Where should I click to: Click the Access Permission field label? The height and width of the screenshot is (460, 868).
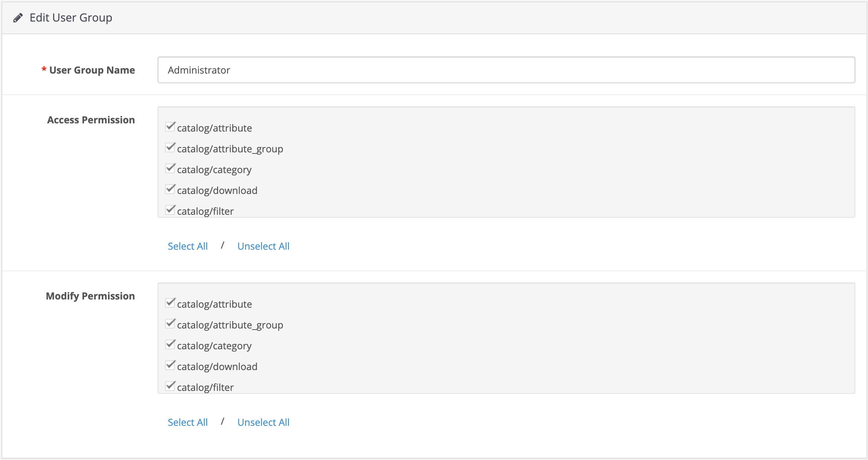[91, 120]
